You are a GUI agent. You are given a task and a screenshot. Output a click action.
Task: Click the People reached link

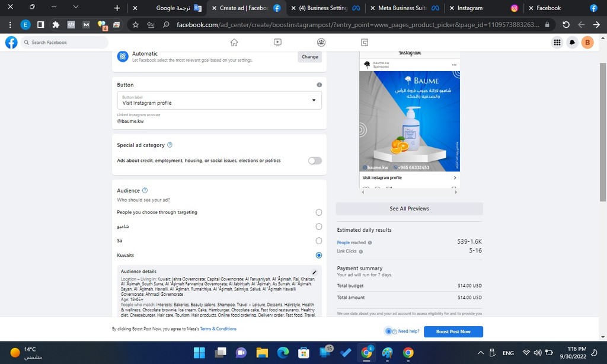(x=343, y=242)
